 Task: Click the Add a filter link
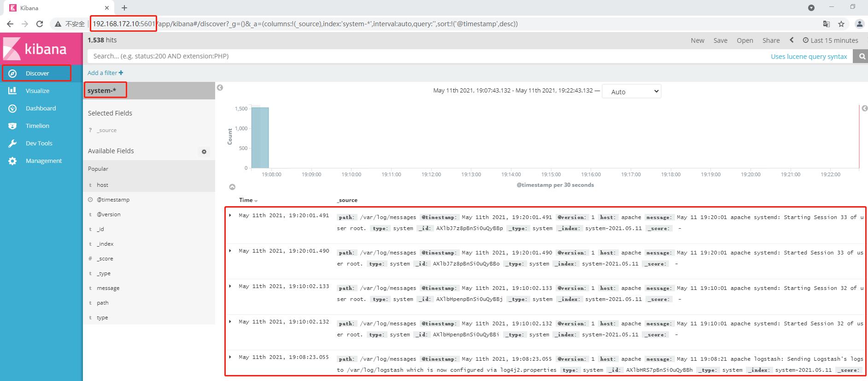coord(106,73)
